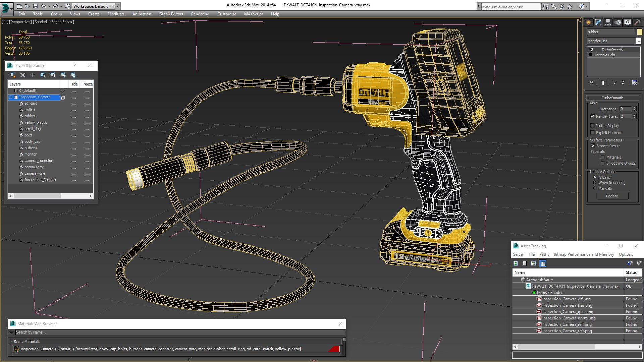
Task: Click the rubber object color swatch
Action: coord(640,32)
